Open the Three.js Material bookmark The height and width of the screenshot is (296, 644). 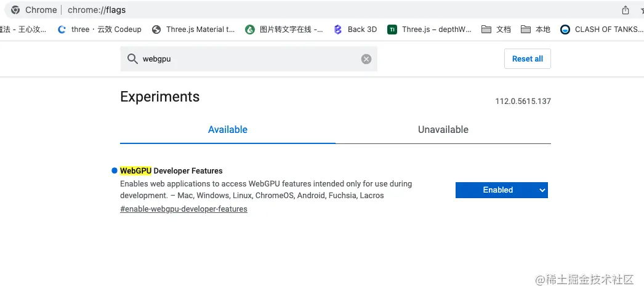point(193,29)
